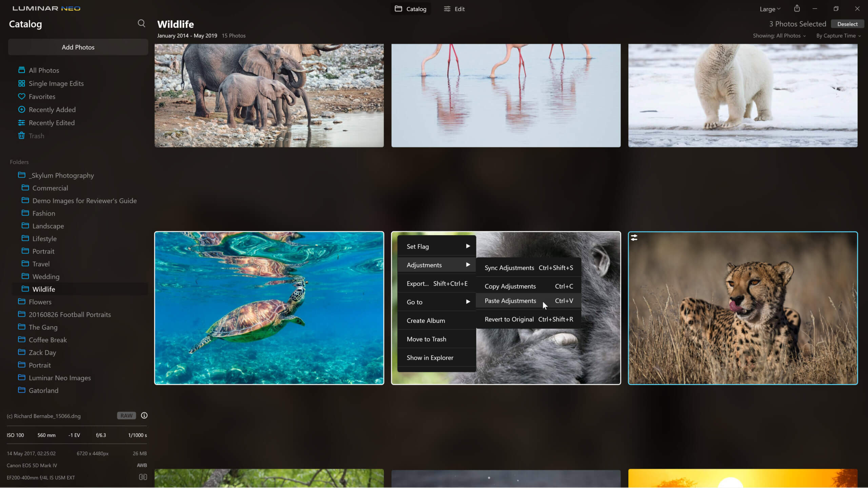Click the photo info icon next to RAW

click(144, 415)
